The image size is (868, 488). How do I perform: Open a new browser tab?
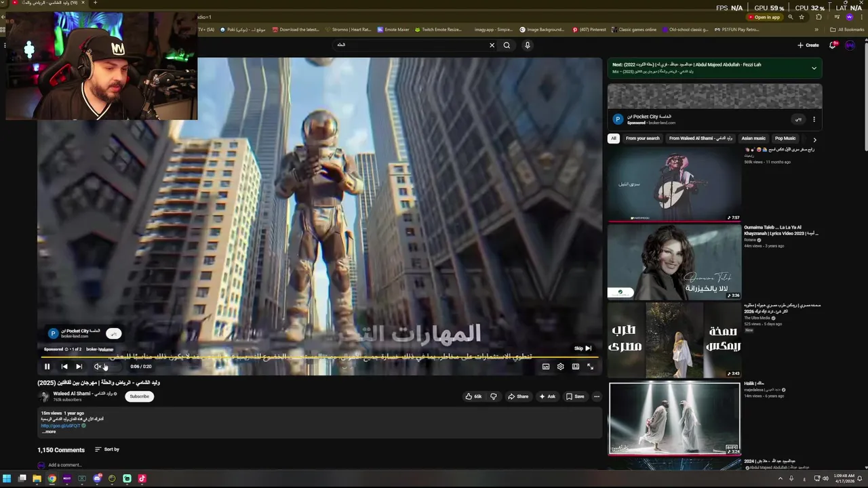(x=95, y=3)
